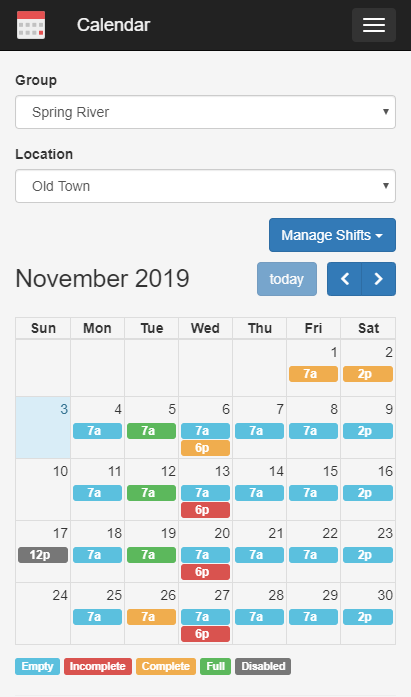Image resolution: width=411 pixels, height=697 pixels.
Task: Select the red 6p shift on November 13
Action: pyautogui.click(x=205, y=510)
